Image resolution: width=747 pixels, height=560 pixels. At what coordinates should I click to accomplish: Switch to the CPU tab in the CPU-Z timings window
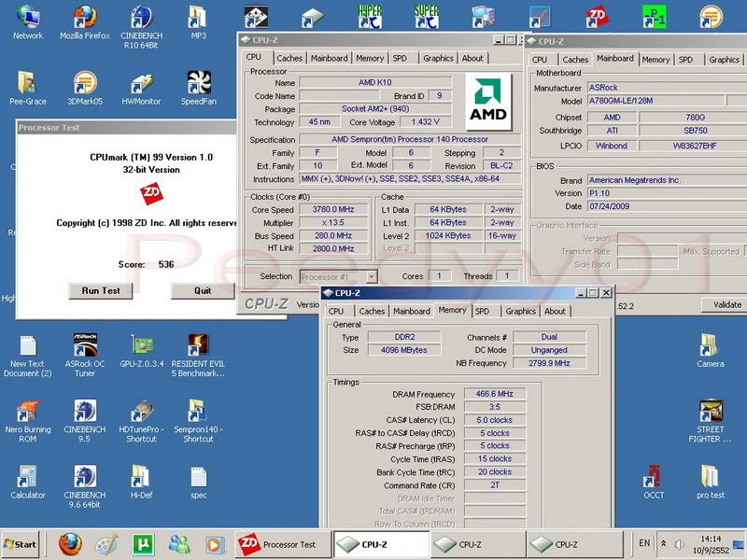point(336,311)
